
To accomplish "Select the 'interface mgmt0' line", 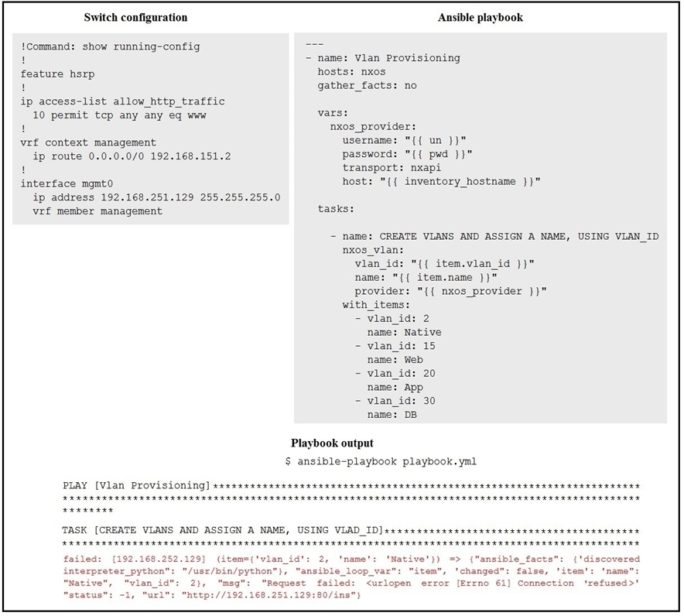I will pyautogui.click(x=67, y=183).
